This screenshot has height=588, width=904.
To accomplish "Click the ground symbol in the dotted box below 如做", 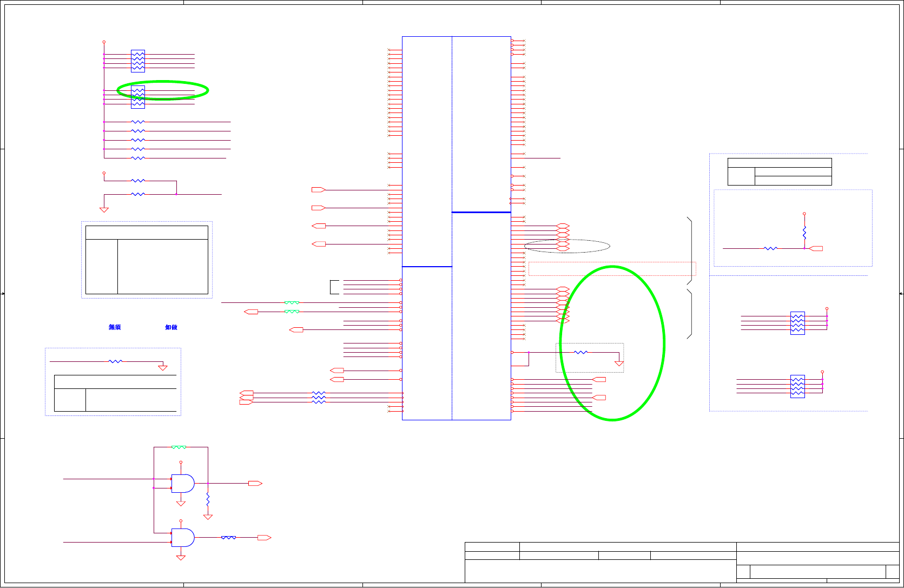I will 163,368.
